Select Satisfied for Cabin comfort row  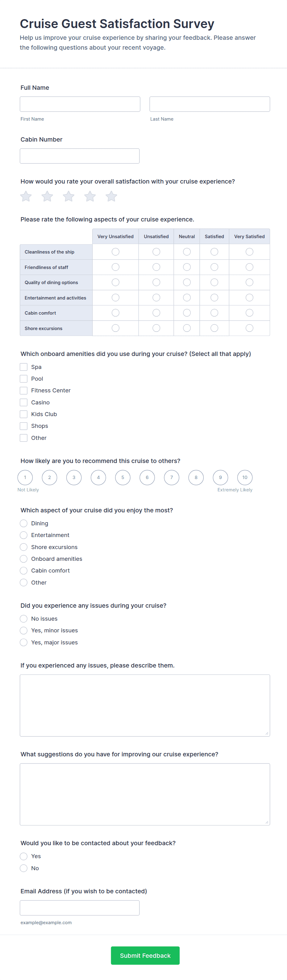pos(214,313)
